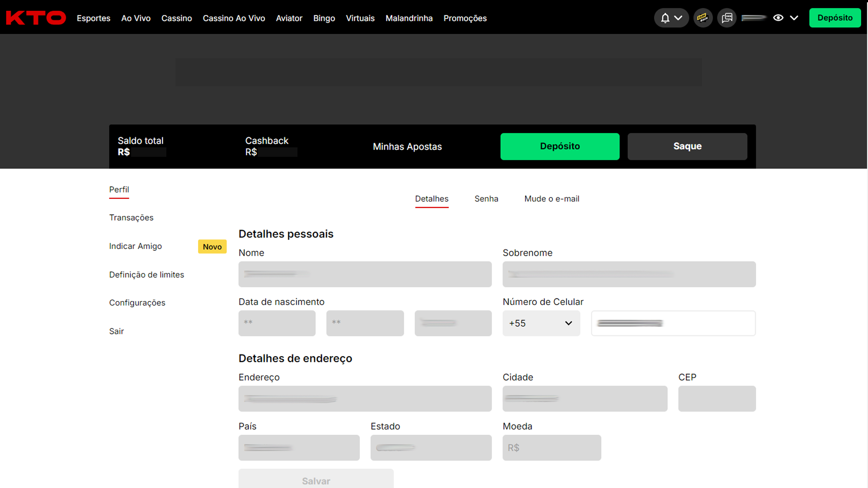The image size is (868, 488).
Task: Open Minhas Apostas link
Action: tap(407, 147)
